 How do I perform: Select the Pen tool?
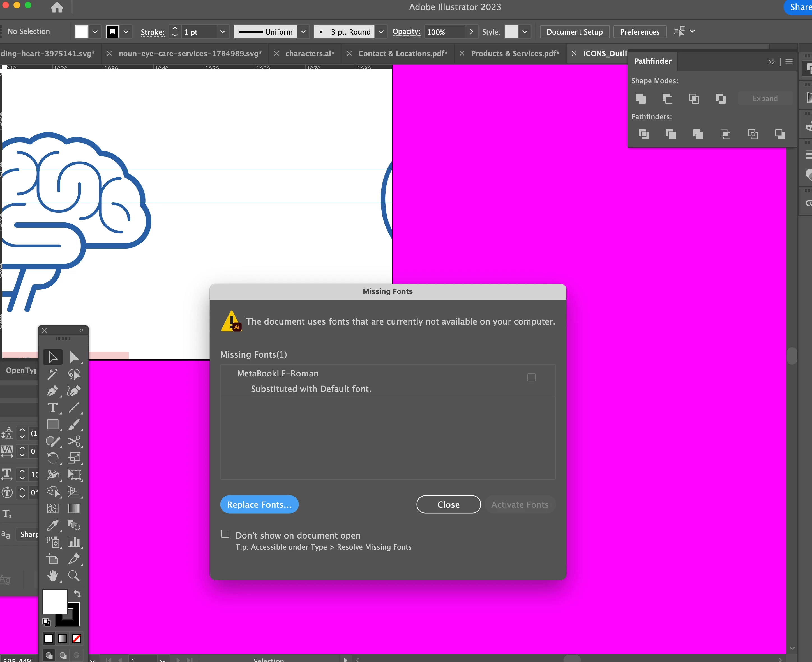tap(53, 391)
